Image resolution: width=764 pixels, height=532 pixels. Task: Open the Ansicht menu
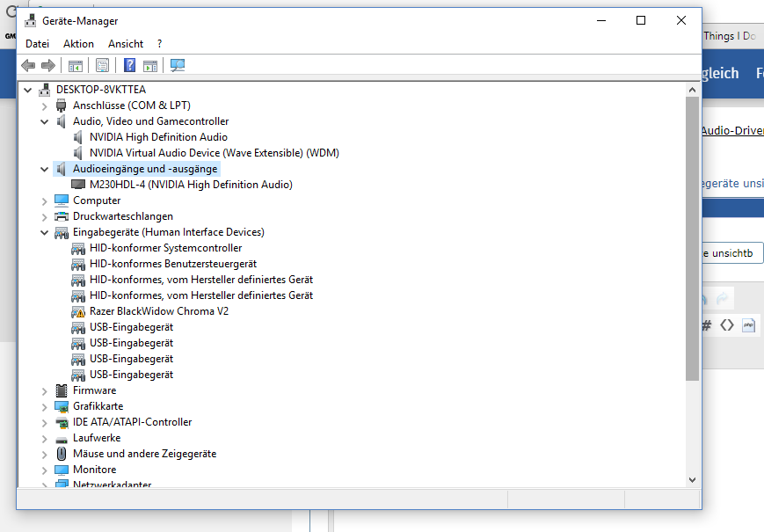[x=126, y=44]
